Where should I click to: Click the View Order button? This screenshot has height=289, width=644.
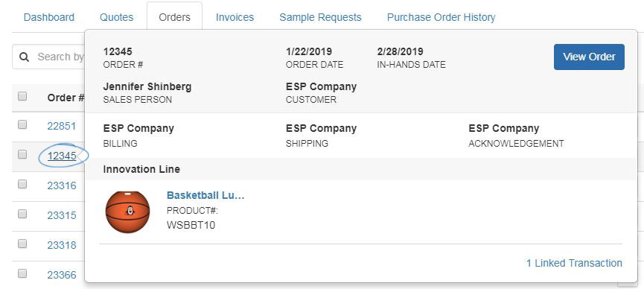tap(589, 57)
